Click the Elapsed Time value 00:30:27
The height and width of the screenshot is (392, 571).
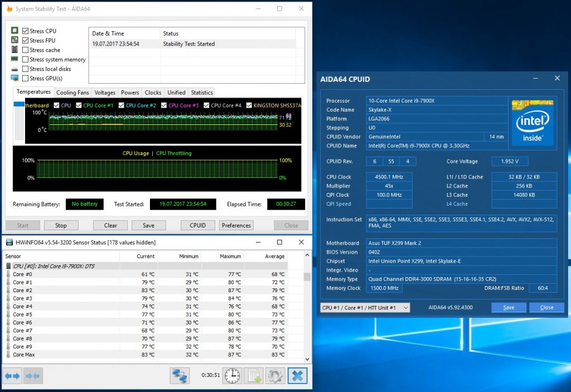coord(286,204)
